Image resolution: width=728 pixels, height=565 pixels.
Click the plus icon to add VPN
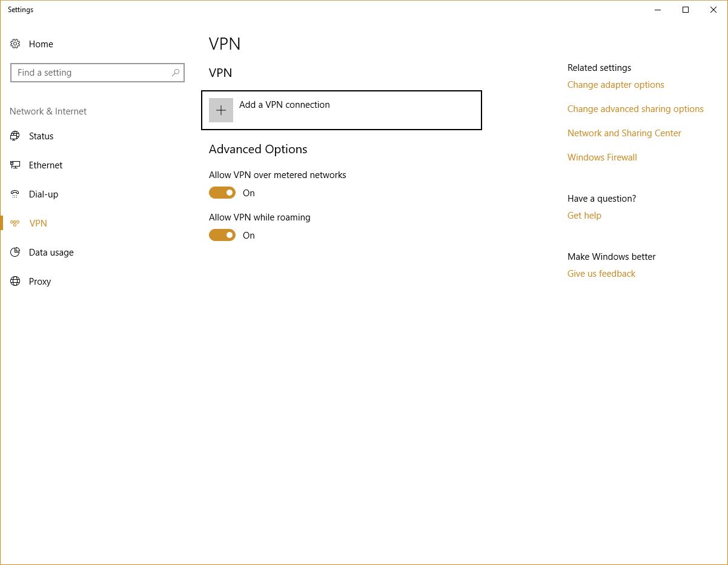point(220,110)
